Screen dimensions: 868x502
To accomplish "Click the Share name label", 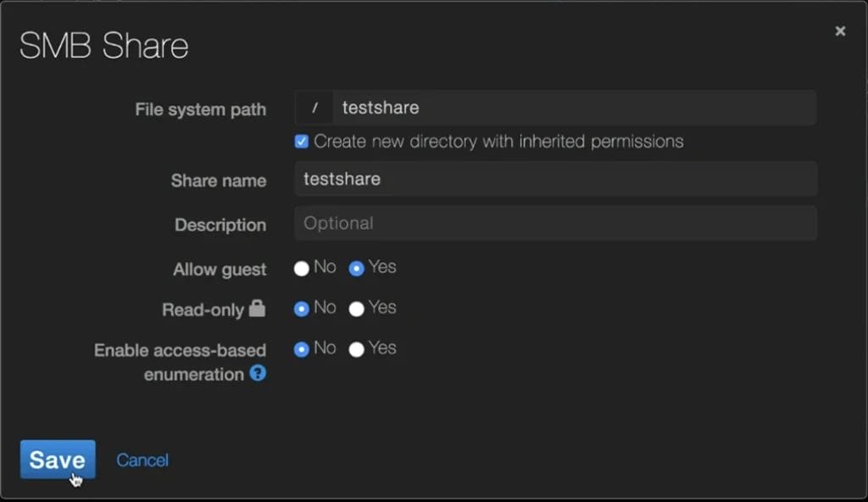I will pyautogui.click(x=218, y=181).
